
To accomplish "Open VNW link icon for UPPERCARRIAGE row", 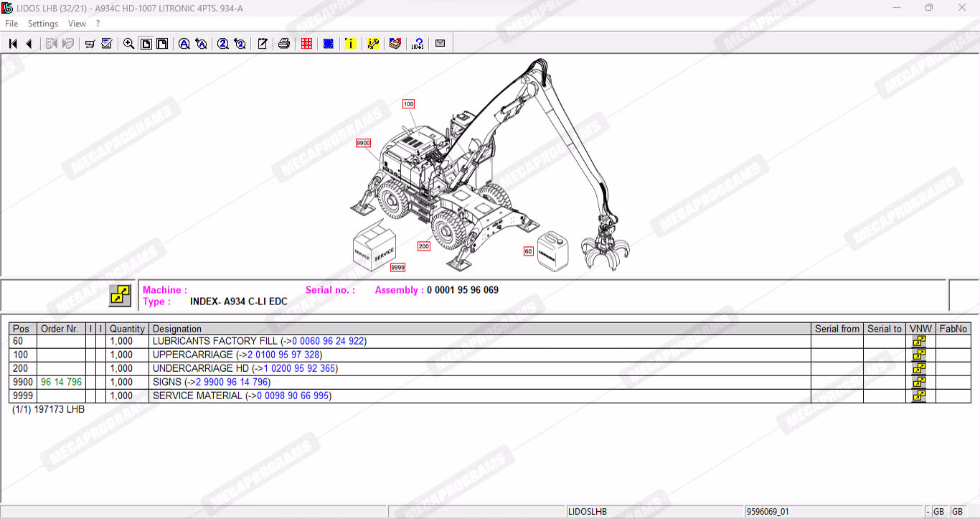I will [x=919, y=355].
